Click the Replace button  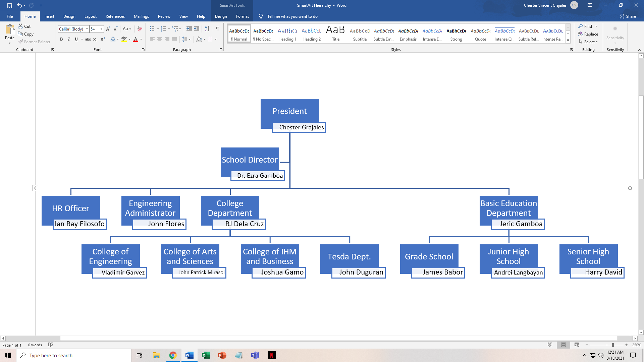click(588, 34)
